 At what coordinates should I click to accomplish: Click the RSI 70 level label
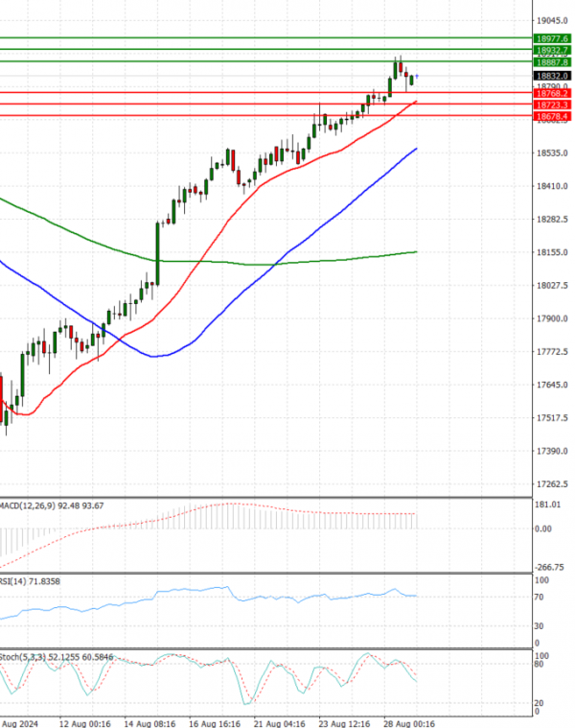tap(539, 597)
